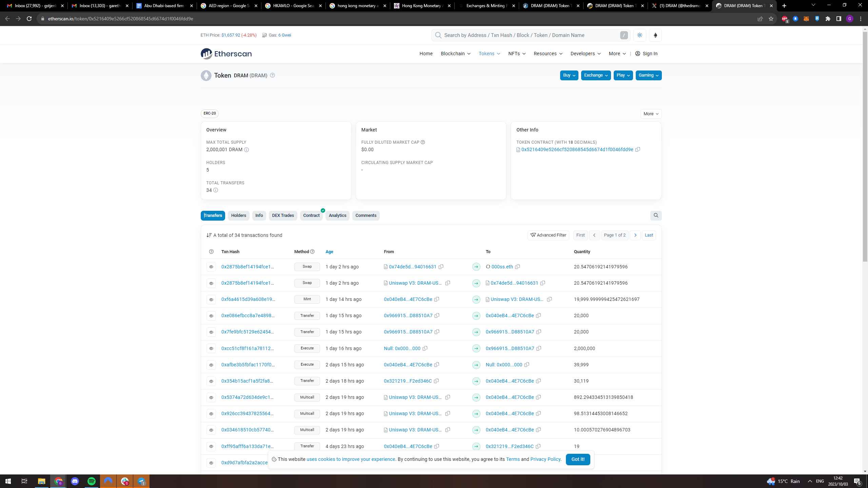
Task: Click the Etherscan search input field
Action: [529, 35]
